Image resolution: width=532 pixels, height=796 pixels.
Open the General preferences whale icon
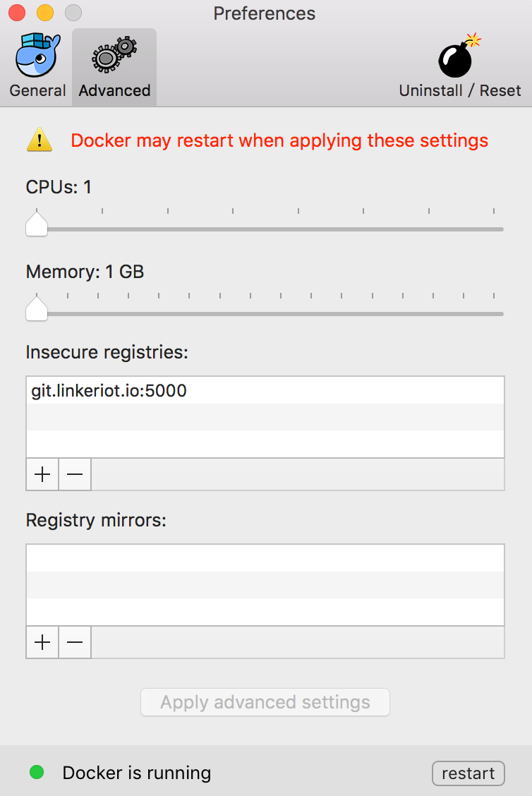click(37, 55)
